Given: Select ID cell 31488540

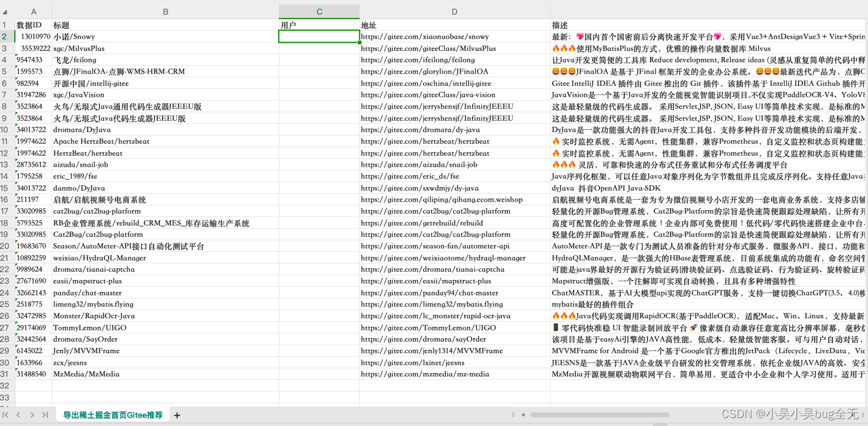Looking at the screenshot, I should click(x=33, y=374).
